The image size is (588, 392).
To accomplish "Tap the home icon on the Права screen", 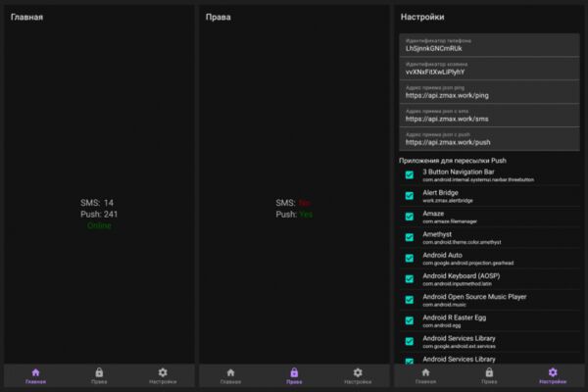I will coord(230,372).
